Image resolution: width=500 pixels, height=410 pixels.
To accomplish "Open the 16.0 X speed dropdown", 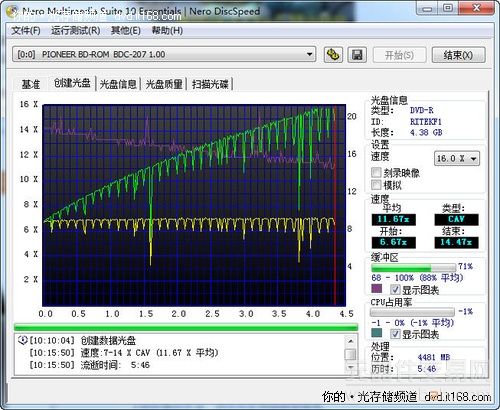I will coord(457,158).
